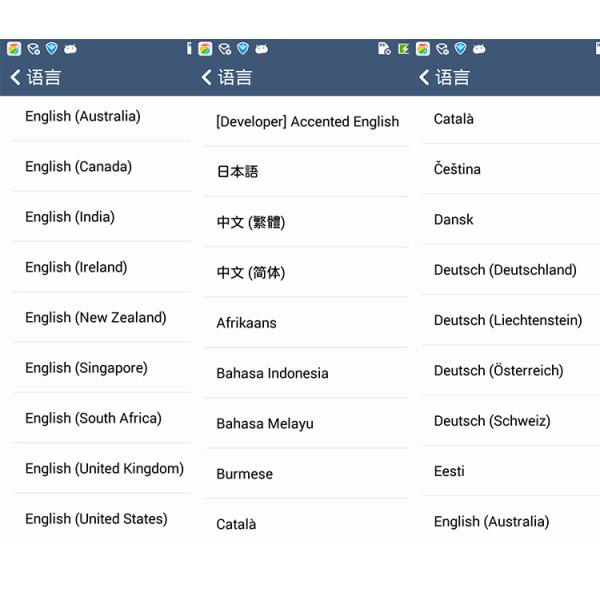Choose English (Canada) from the list
The width and height of the screenshot is (600, 600).
pos(101,166)
